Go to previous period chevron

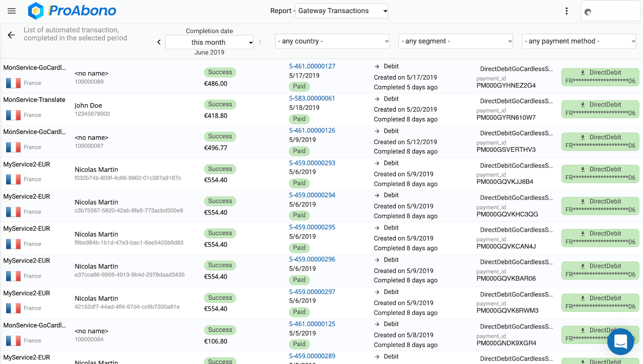coord(159,42)
